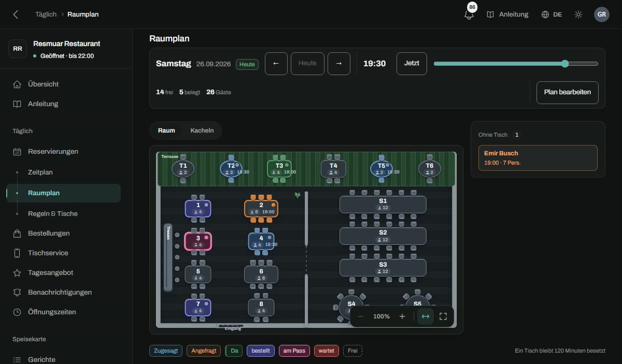Click the Täglich breadcrumb link
The height and width of the screenshot is (364, 622).
[46, 14]
